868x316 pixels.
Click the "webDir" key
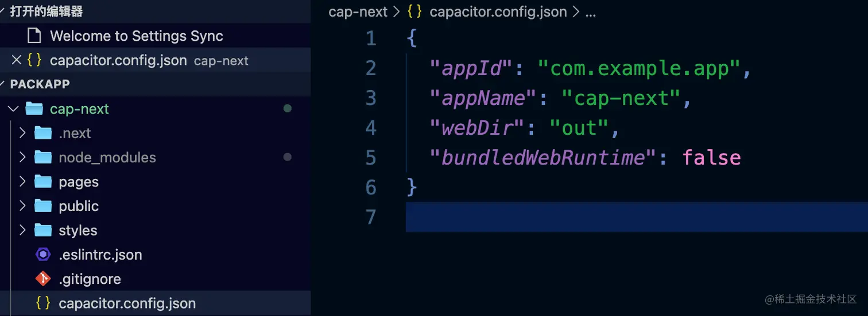click(x=477, y=128)
